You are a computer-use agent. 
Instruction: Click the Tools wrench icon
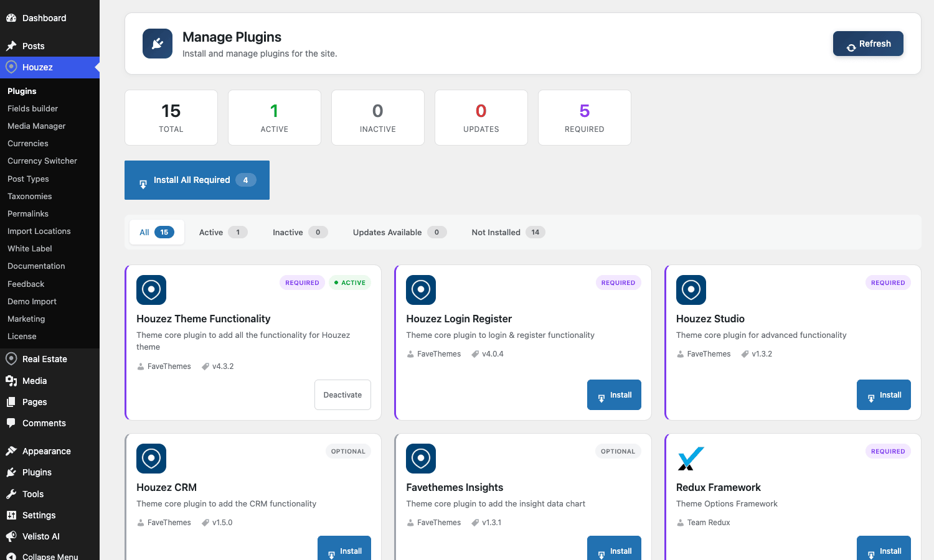pyautogui.click(x=11, y=494)
